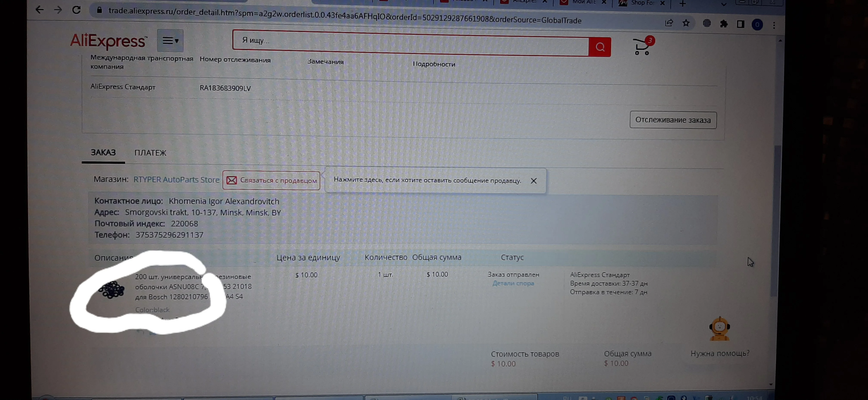Click Связаться с продавцом button
Screen dimensions: 868x400
pyautogui.click(x=271, y=180)
